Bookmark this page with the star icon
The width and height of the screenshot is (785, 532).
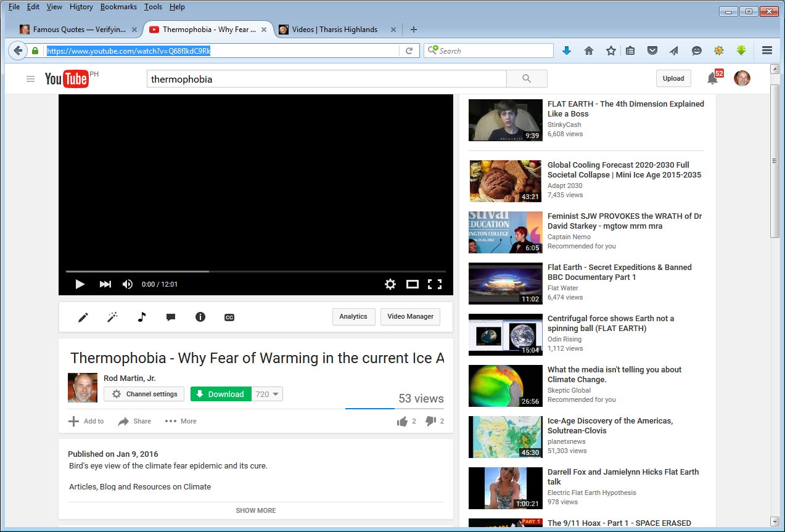coord(610,51)
